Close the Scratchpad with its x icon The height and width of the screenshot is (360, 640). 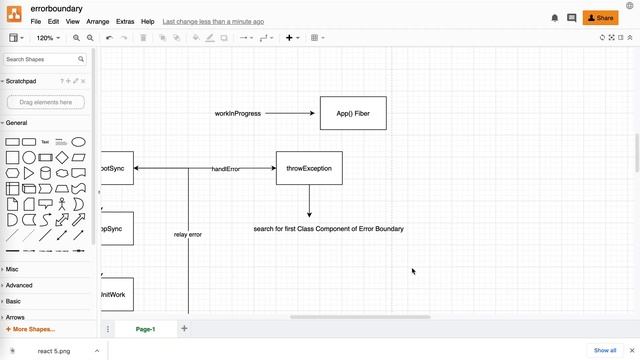click(x=83, y=81)
